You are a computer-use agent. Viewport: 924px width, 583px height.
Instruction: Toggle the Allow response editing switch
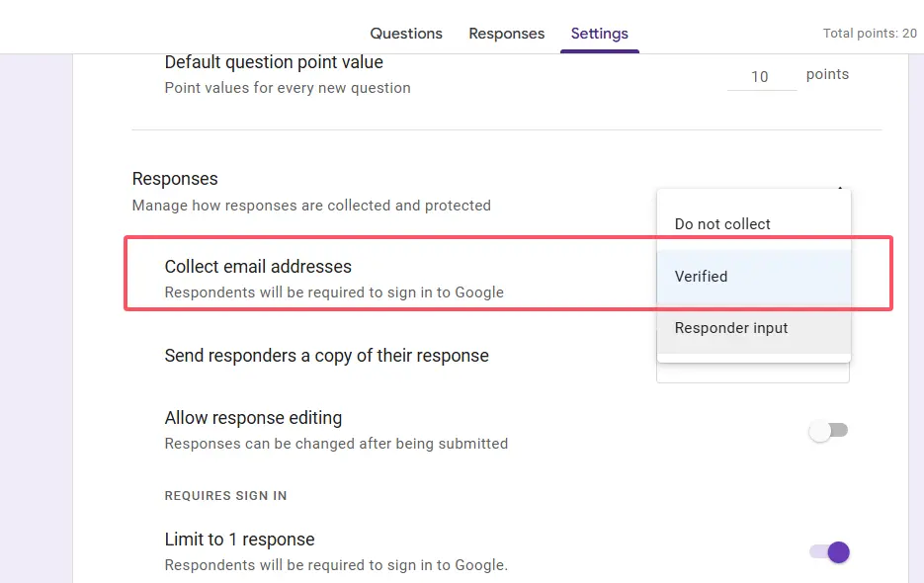point(828,431)
